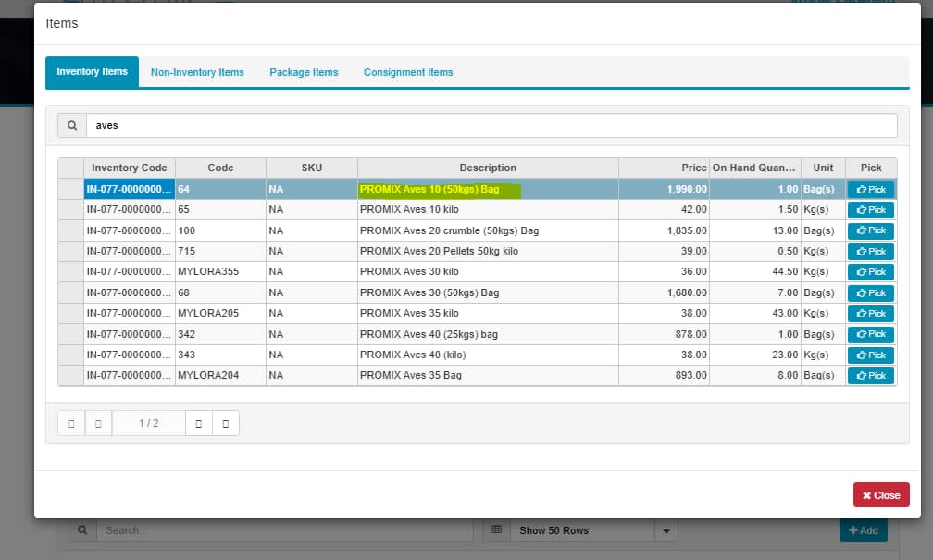Click price cell 1,835.00

(x=664, y=230)
